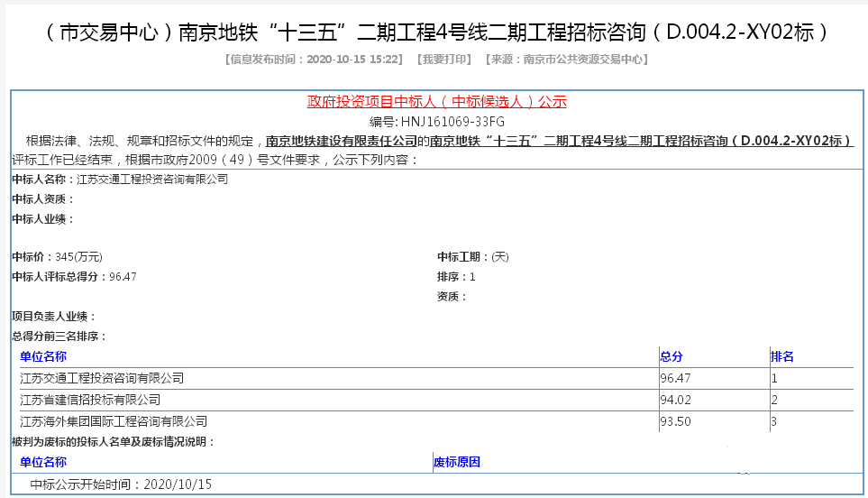The height and width of the screenshot is (498, 868).
Task: Click the 中标工期 (天) label
Action: 472,256
